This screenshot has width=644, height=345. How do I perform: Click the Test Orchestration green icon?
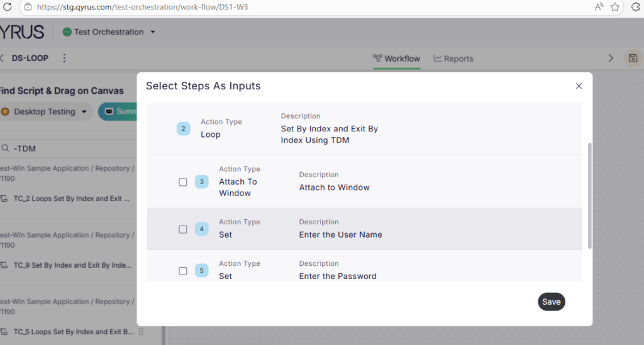[67, 32]
